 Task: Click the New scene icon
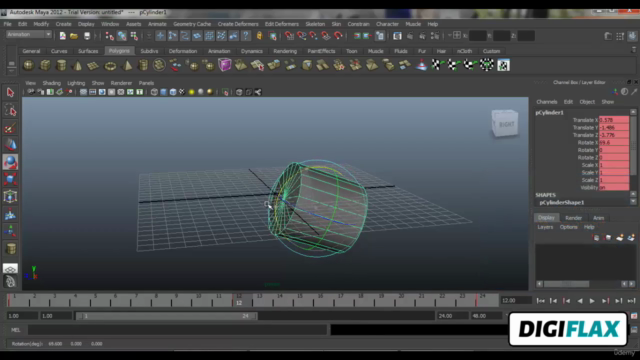tap(63, 36)
